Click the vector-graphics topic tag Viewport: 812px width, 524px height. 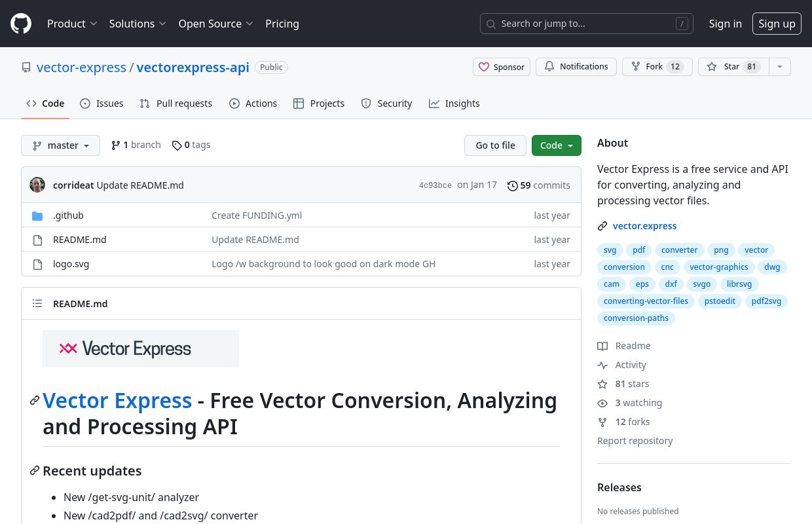(718, 267)
